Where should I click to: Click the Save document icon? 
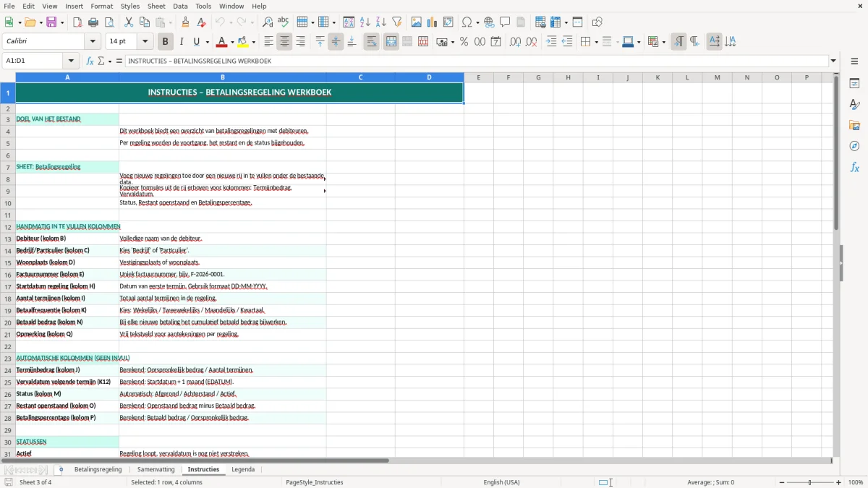[x=52, y=22]
